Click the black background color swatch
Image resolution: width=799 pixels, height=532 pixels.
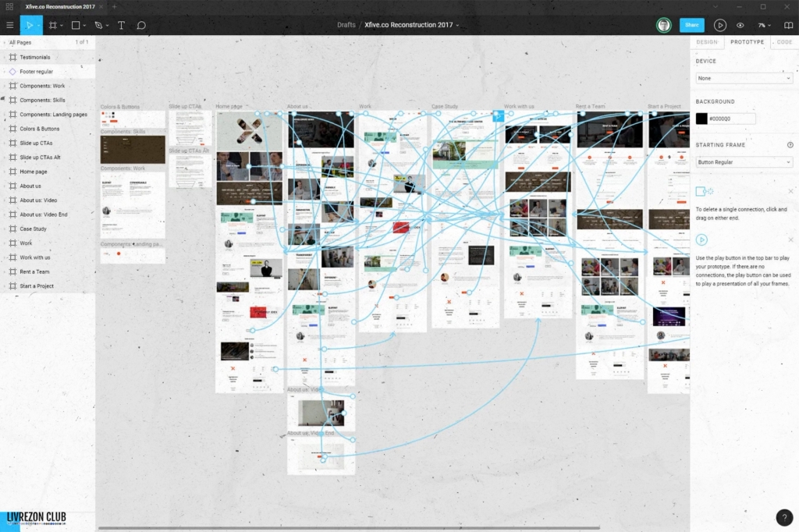click(701, 119)
